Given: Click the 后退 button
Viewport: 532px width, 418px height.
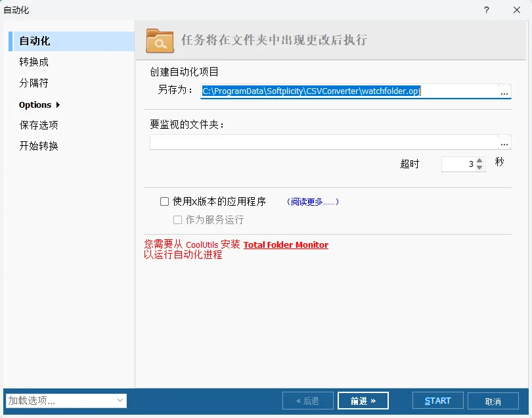Looking at the screenshot, I should tap(308, 401).
